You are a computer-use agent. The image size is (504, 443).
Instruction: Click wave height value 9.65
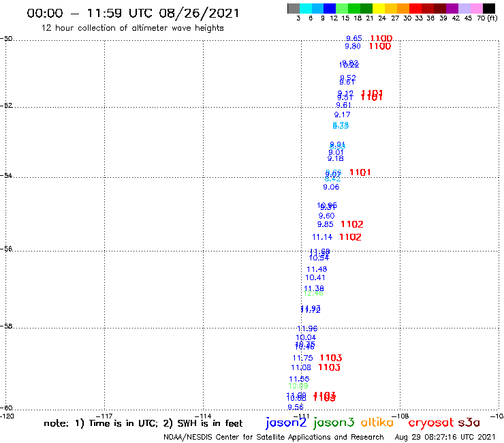[x=354, y=38]
